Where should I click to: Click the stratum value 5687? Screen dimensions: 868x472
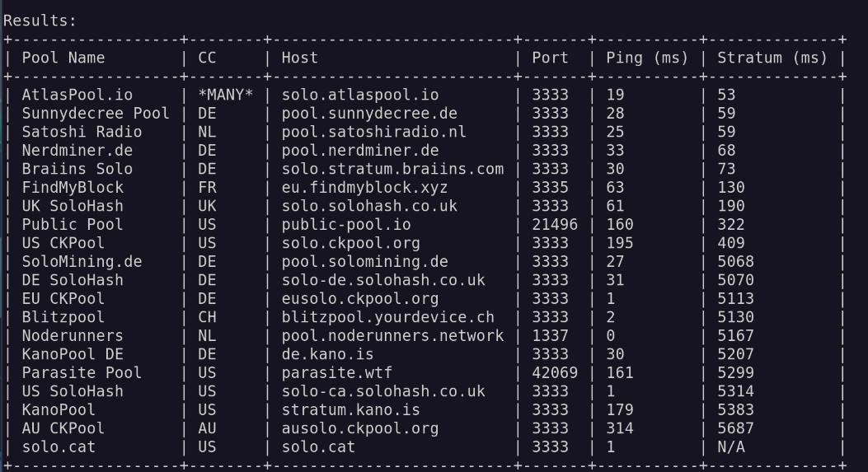[735, 428]
